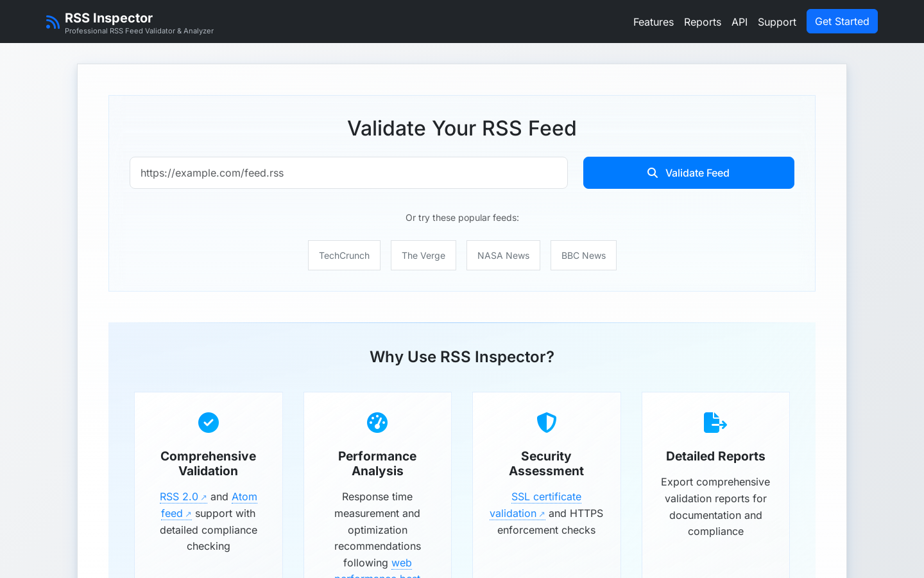Click the Performance Analysis gauge icon
This screenshot has width=924, height=578.
377,423
